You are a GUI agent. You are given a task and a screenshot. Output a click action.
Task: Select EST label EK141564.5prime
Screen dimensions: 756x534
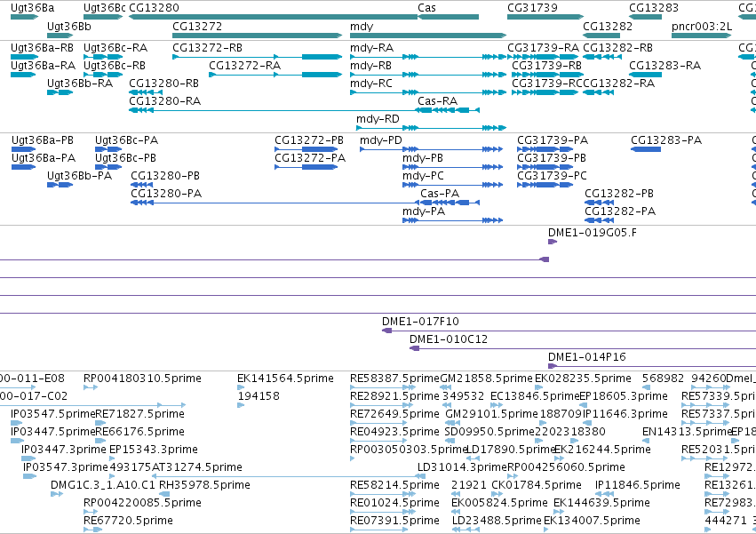pyautogui.click(x=285, y=379)
